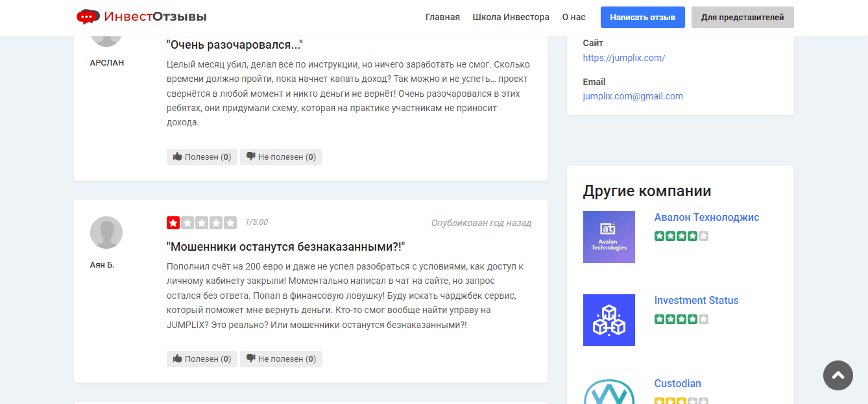Click the Написать отзыв button
Screen dimensions: 868x404
642,17
